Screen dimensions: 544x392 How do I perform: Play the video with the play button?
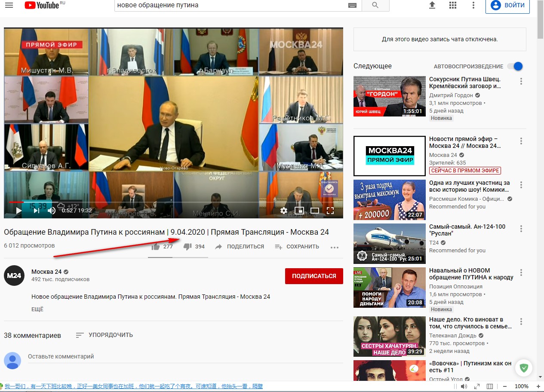click(x=18, y=211)
